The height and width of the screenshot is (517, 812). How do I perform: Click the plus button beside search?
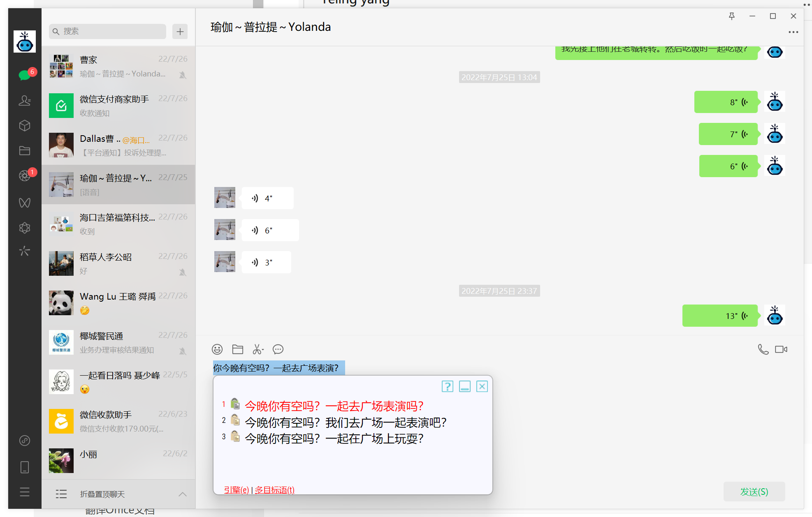pyautogui.click(x=180, y=32)
